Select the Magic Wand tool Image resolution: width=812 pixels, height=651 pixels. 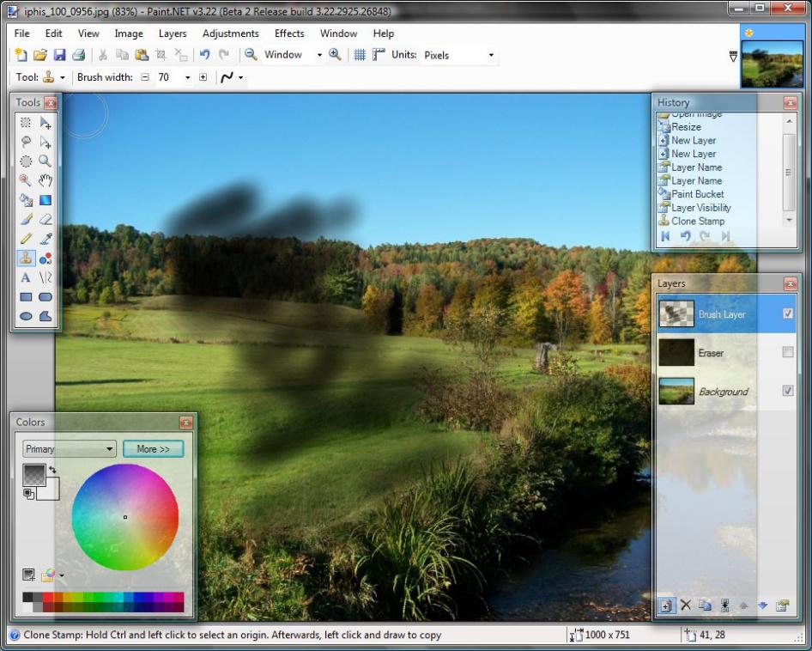click(x=26, y=180)
